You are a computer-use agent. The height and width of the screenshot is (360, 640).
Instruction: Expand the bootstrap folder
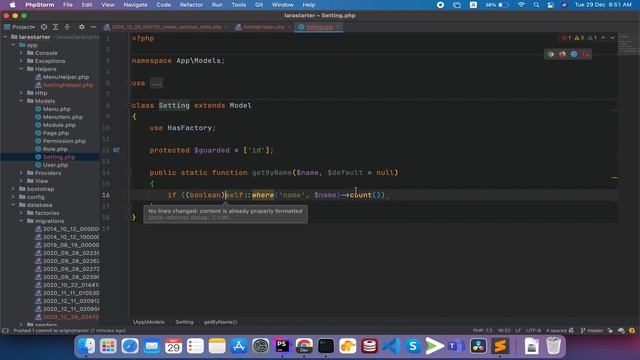[x=13, y=189]
